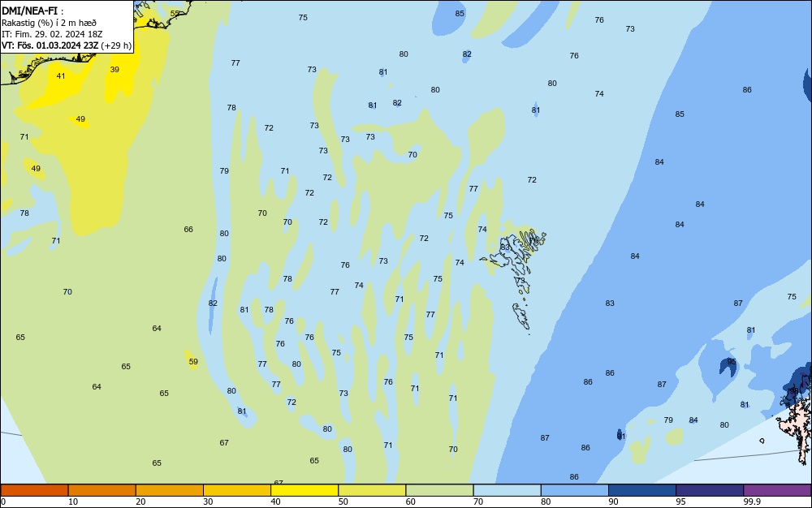Click the '90' legend tick label
Viewport: 812px width, 508px height.
tap(613, 502)
